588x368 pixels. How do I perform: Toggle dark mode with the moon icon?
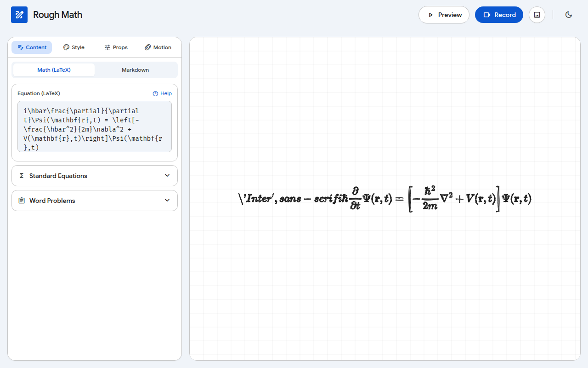(569, 15)
